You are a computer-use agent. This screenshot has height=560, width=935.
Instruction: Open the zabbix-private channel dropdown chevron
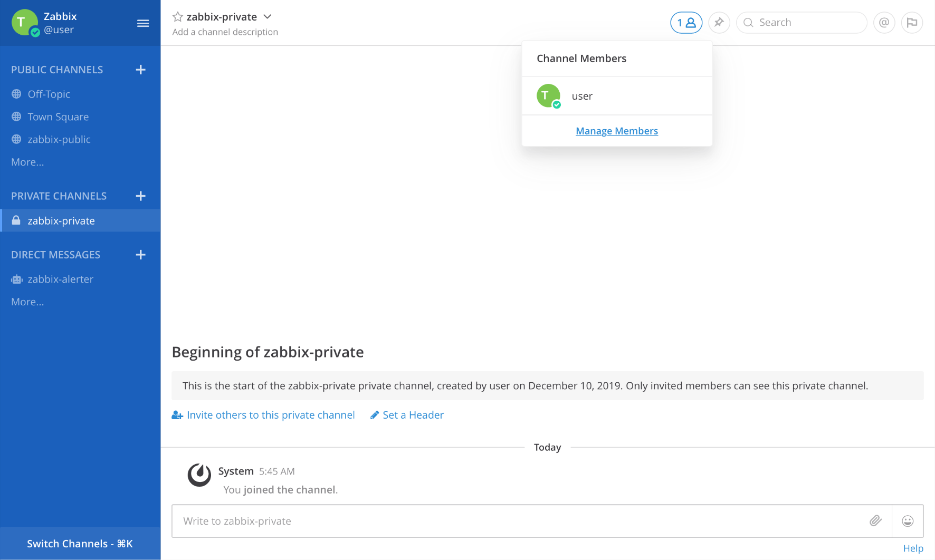(x=268, y=17)
